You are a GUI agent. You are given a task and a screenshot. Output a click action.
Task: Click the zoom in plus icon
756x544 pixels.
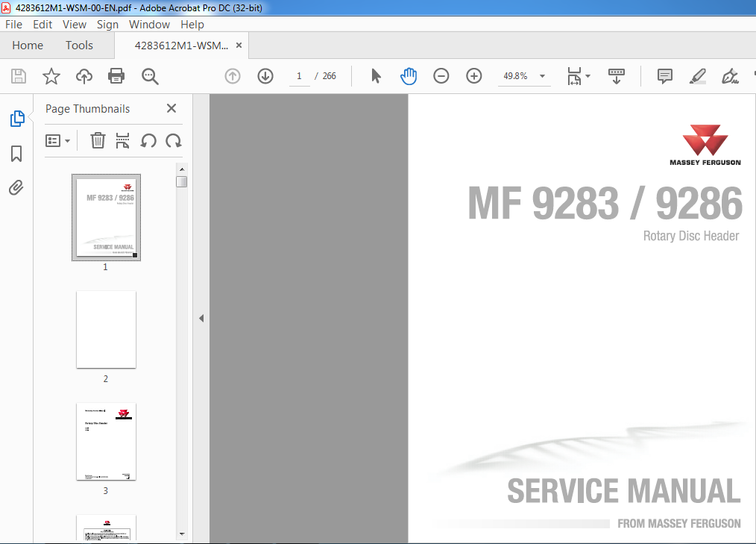point(474,76)
